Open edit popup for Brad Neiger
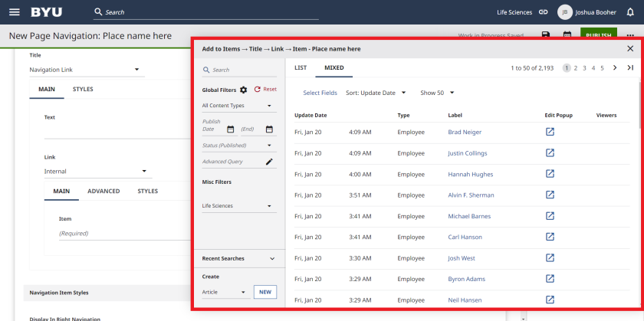Screen dimensions: 644x321 tap(550, 133)
